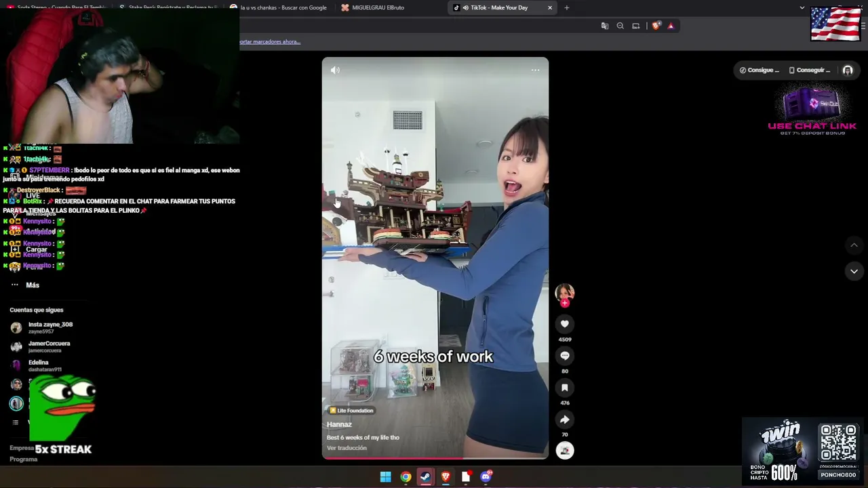Click the like count 4509
This screenshot has height=488, width=868.
565,339
